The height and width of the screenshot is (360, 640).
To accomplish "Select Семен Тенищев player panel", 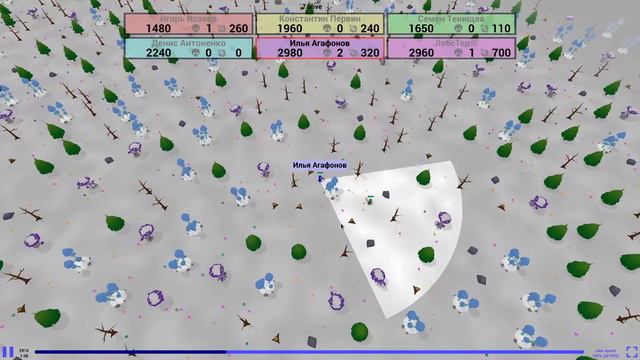I will 451,24.
